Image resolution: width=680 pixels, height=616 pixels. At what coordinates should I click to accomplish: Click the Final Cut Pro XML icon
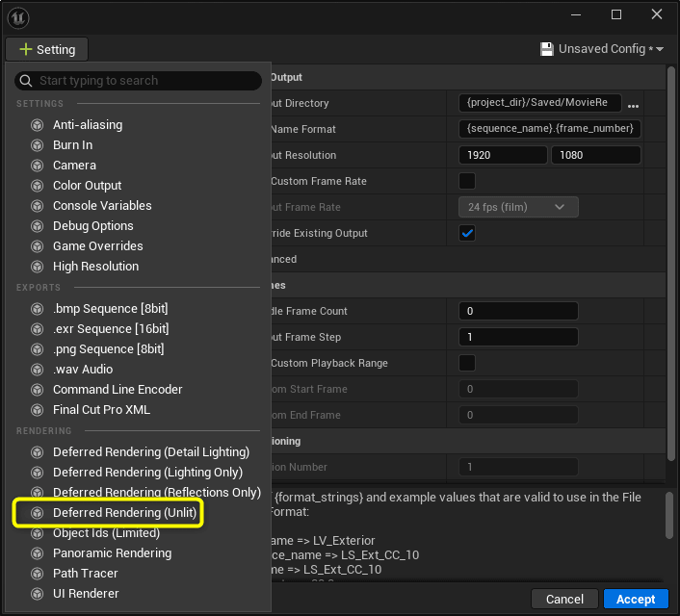[x=38, y=410]
